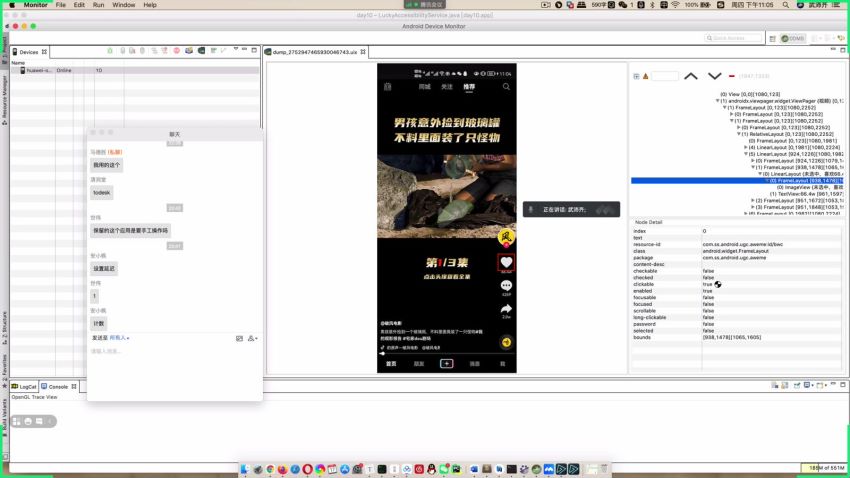This screenshot has width=850, height=478.
Task: Close the dump .uix editor tab
Action: click(x=363, y=52)
